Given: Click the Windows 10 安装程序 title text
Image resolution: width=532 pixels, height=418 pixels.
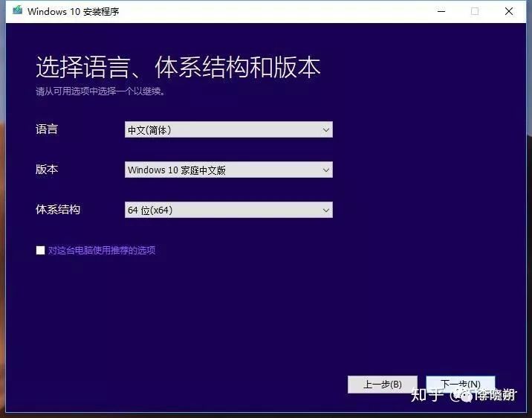Looking at the screenshot, I should tap(74, 12).
